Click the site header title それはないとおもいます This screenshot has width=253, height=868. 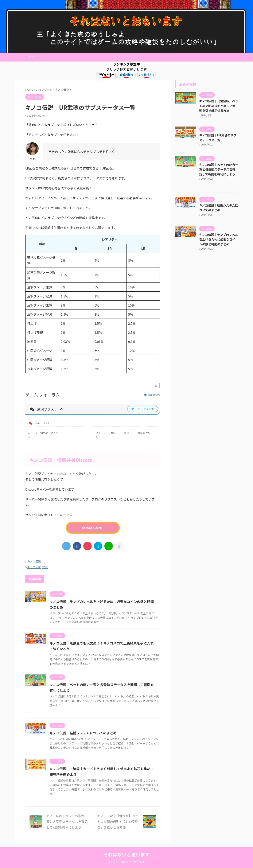[126, 22]
